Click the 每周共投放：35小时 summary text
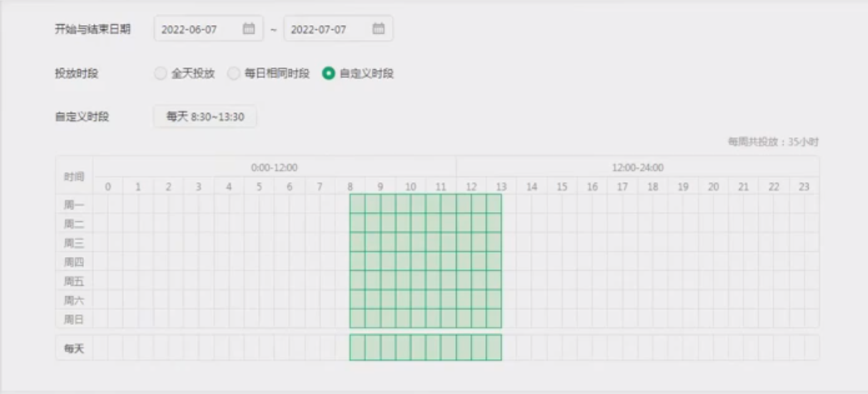The height and width of the screenshot is (394, 868). 773,142
